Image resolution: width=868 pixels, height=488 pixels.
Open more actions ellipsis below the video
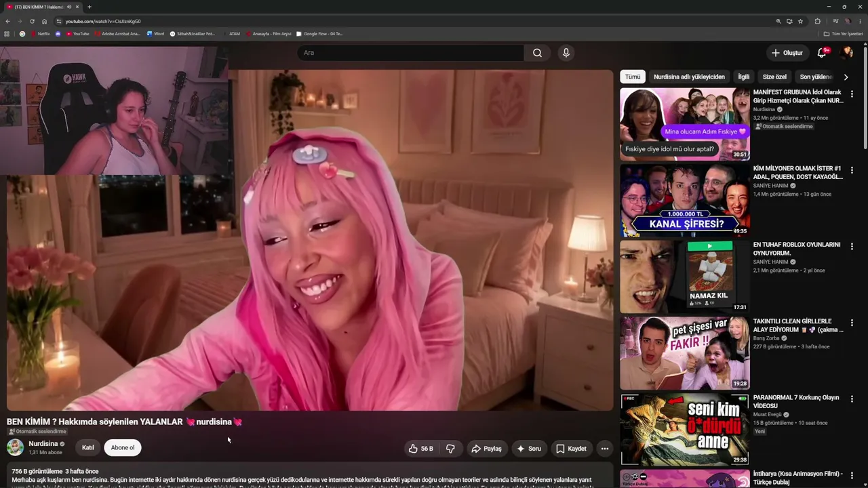click(604, 449)
